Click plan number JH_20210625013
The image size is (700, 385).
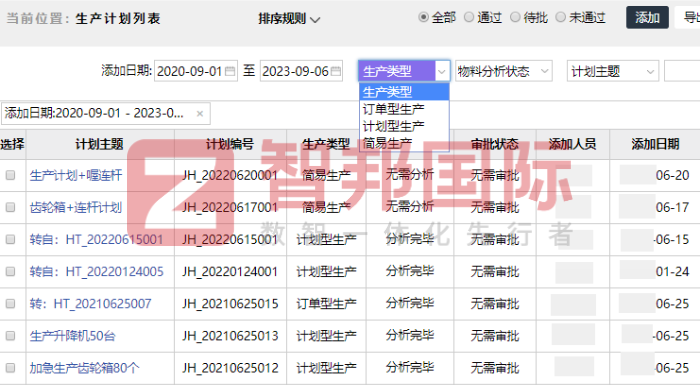230,336
